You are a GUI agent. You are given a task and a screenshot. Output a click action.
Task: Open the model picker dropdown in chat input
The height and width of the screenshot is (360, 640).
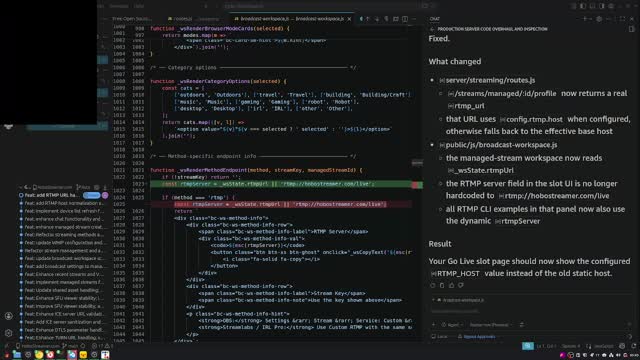point(491,325)
